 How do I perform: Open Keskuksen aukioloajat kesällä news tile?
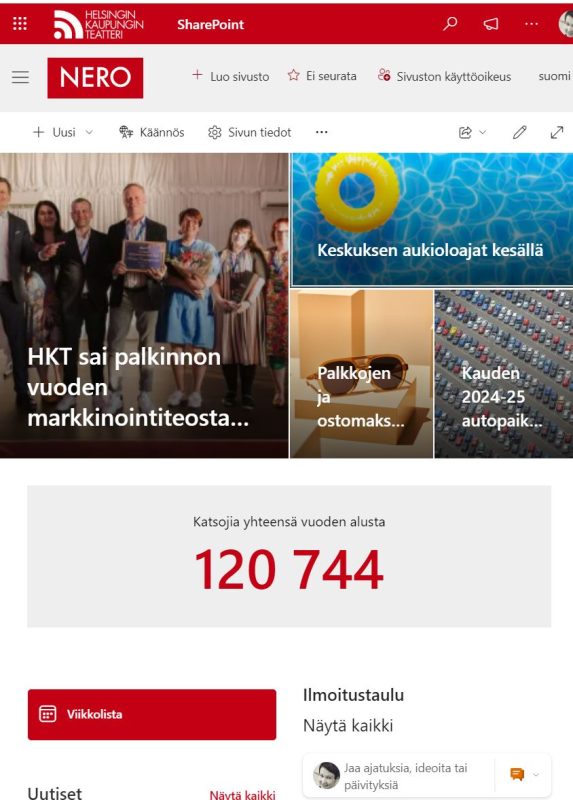pyautogui.click(x=432, y=219)
